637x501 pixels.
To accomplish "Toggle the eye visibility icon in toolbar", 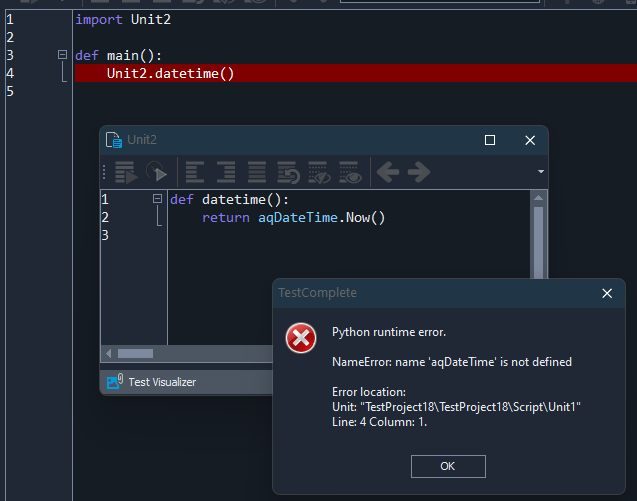I will coord(349,173).
